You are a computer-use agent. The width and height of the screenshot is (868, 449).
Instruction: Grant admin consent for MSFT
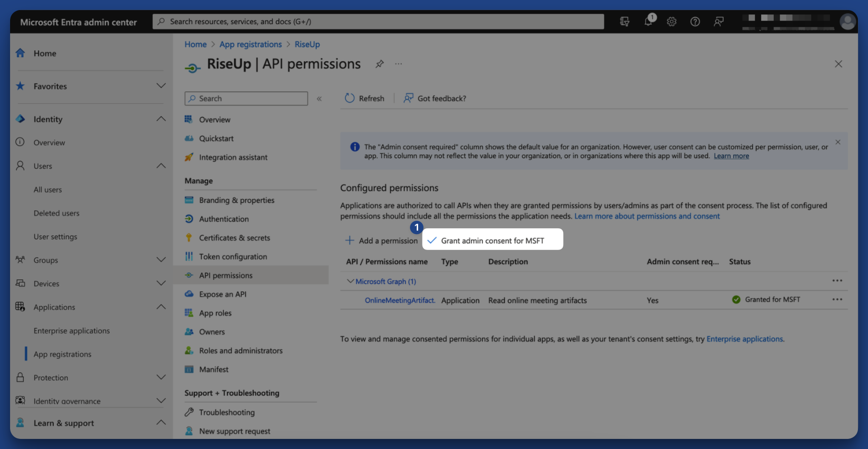point(492,240)
